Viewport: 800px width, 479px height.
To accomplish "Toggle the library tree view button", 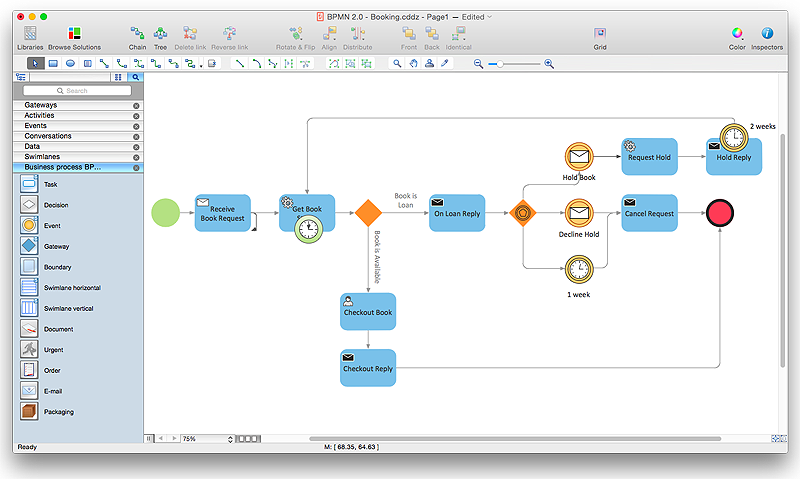I will 21,77.
